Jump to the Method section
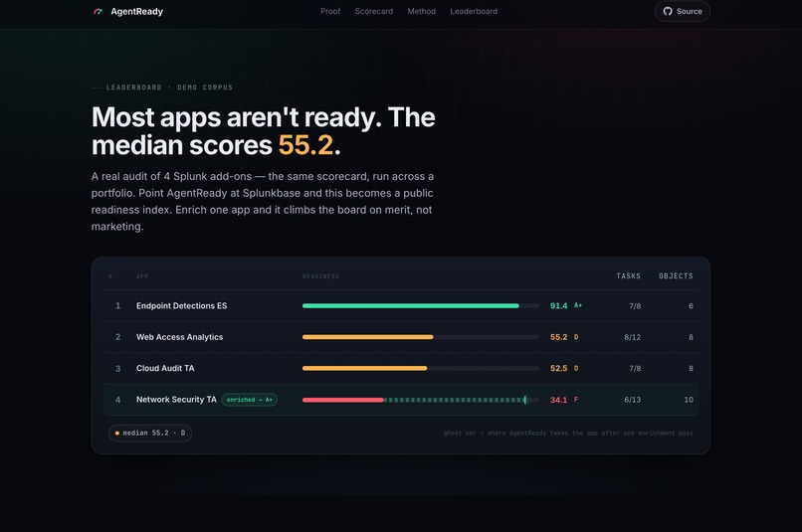 [x=422, y=11]
